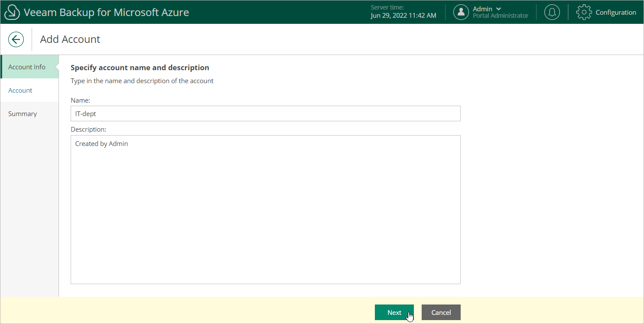Click the Configuration gear icon

point(584,12)
